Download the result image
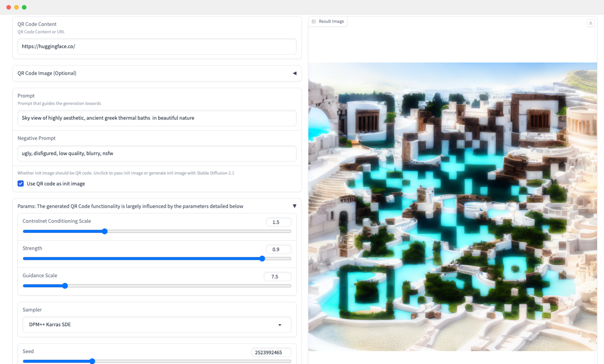The width and height of the screenshot is (604, 364). coord(590,23)
